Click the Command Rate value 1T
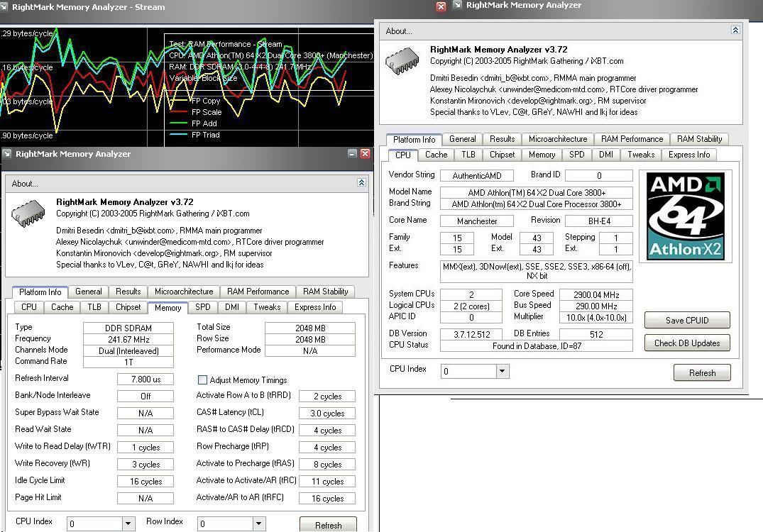Image resolution: width=763 pixels, height=532 pixels. point(128,362)
